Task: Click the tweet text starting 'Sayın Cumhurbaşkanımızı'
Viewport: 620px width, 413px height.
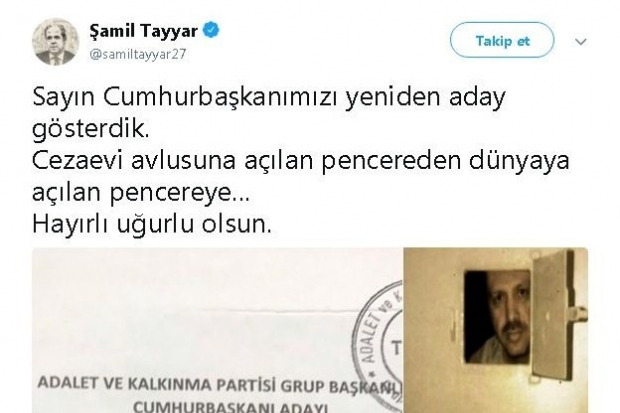Action: coord(269,97)
